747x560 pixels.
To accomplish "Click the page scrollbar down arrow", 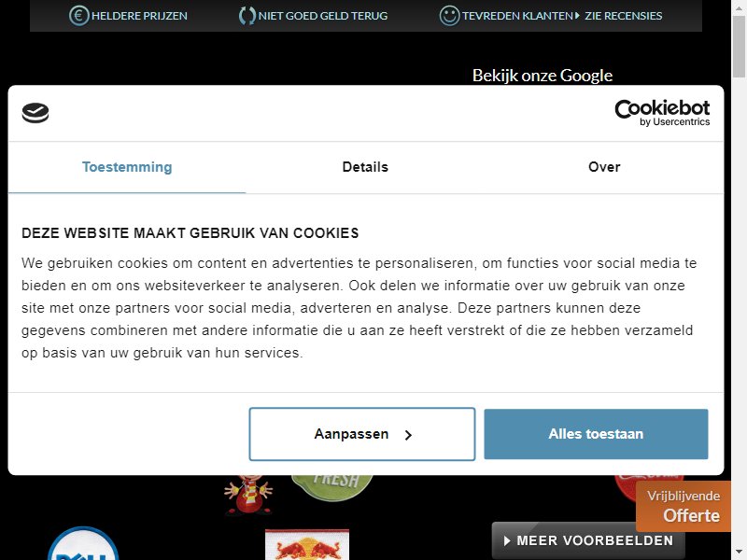I will [739, 553].
